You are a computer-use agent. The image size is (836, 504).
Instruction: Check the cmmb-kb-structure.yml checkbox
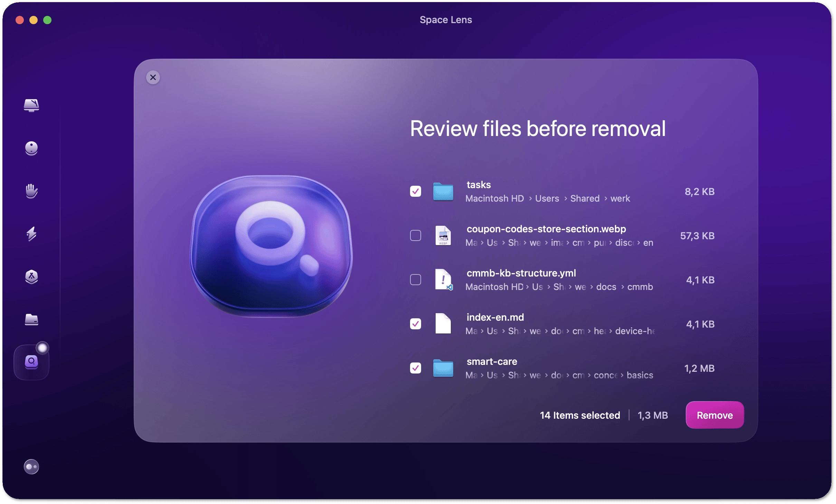[x=416, y=280]
